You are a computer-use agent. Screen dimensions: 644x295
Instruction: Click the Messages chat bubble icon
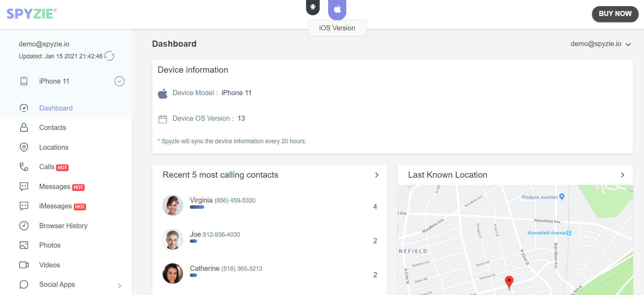pyautogui.click(x=24, y=187)
